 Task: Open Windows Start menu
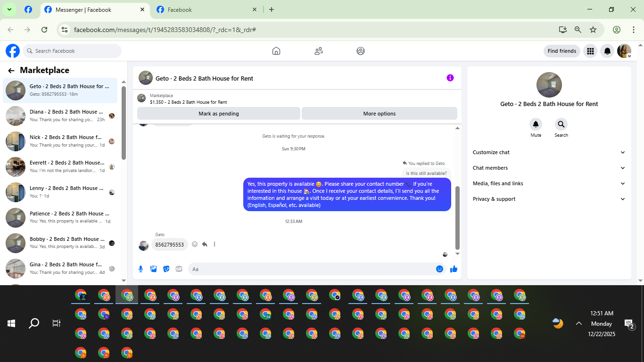(11, 323)
